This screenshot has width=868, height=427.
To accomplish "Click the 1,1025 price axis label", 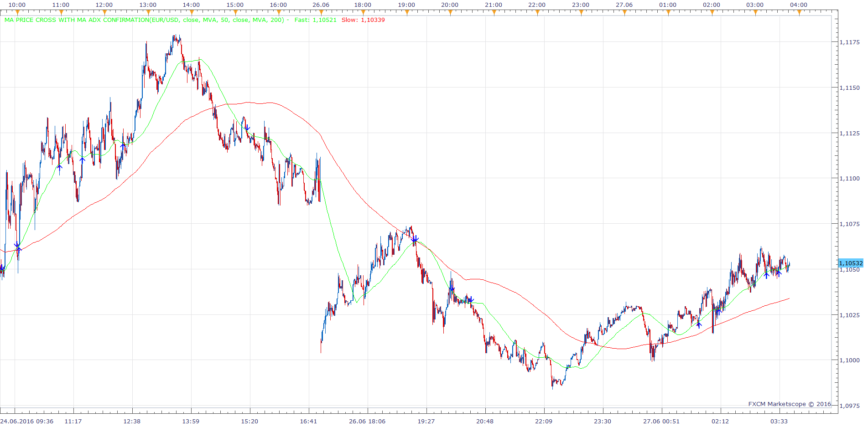I will [x=849, y=315].
